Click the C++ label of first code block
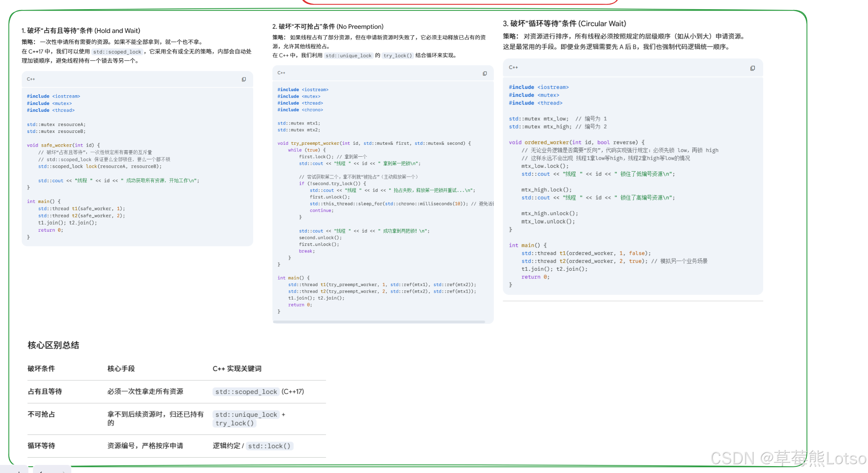Image resolution: width=868 pixels, height=473 pixels. point(31,79)
